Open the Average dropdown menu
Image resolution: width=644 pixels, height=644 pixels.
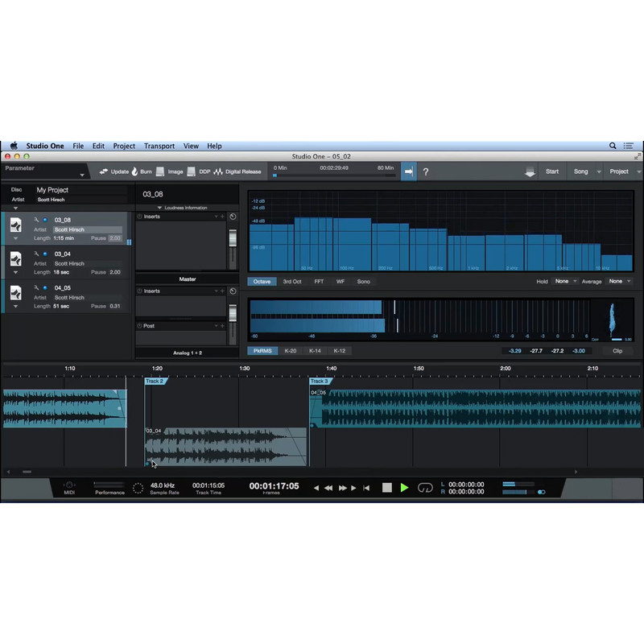point(619,282)
